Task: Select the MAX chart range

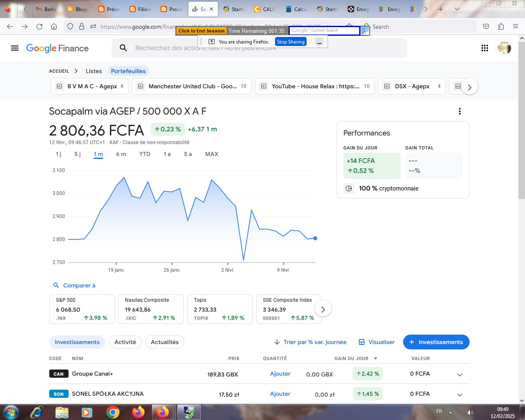Action: 212,154
